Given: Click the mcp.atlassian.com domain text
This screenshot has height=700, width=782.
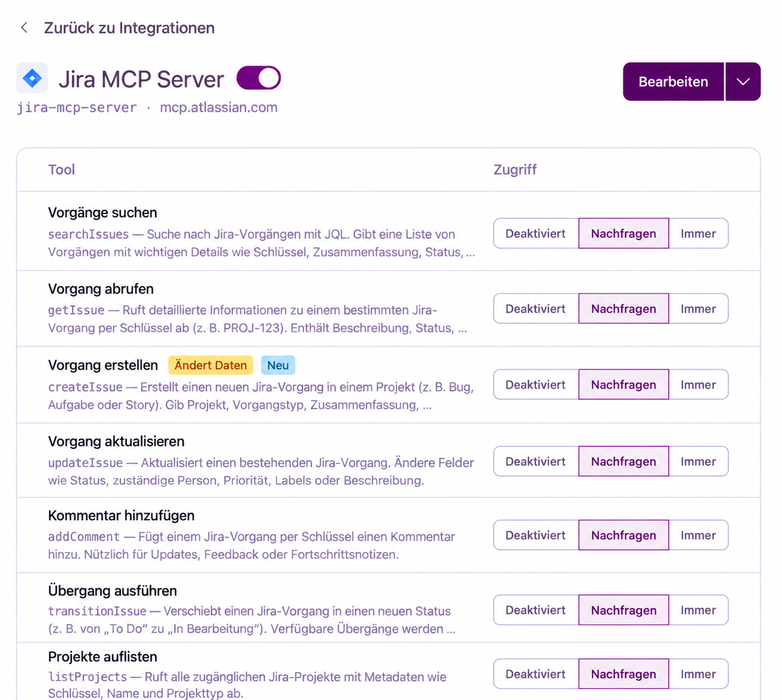Looking at the screenshot, I should 219,107.
